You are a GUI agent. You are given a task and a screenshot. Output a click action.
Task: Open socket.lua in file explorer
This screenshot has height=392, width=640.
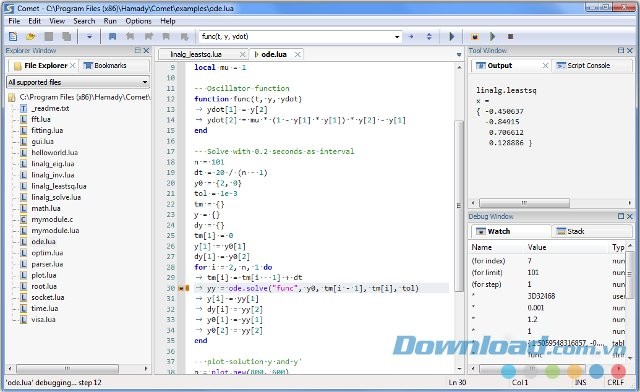click(x=48, y=297)
